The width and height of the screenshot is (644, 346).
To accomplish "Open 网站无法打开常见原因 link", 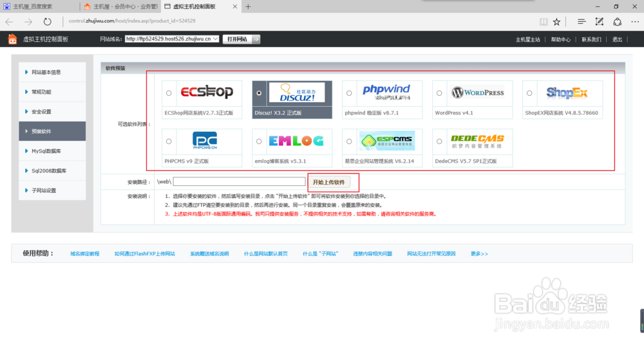I will pos(431,254).
